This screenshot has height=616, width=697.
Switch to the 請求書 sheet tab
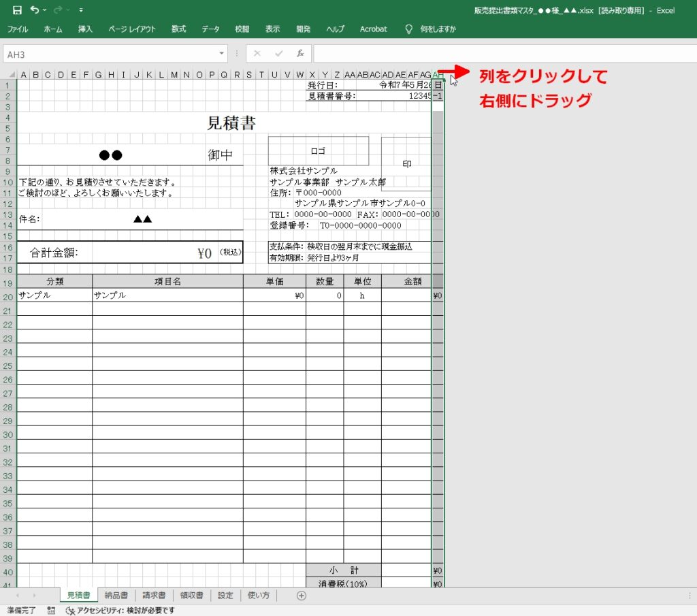click(x=154, y=595)
